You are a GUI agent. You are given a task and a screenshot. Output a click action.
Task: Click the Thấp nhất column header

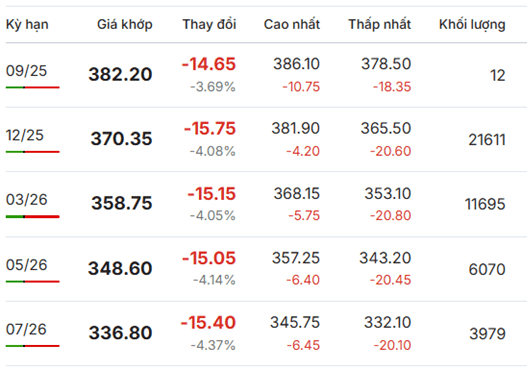pyautogui.click(x=379, y=24)
